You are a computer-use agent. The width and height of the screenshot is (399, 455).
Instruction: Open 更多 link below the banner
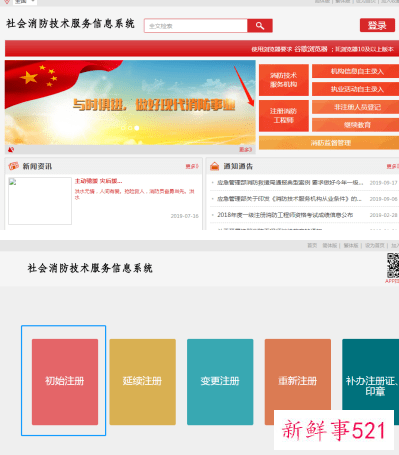tap(245, 150)
